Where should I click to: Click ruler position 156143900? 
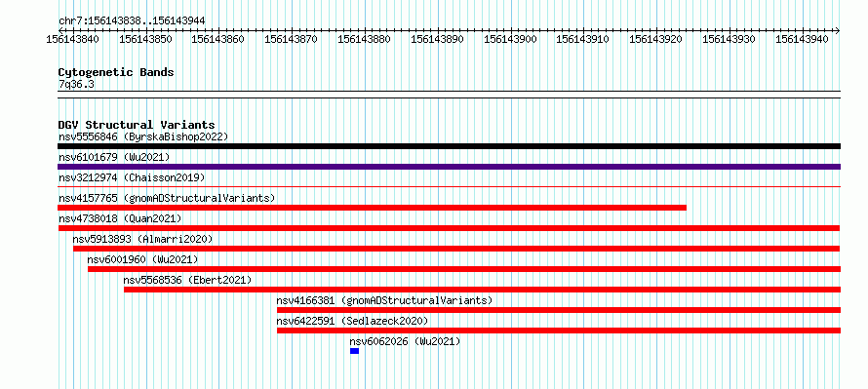point(510,39)
